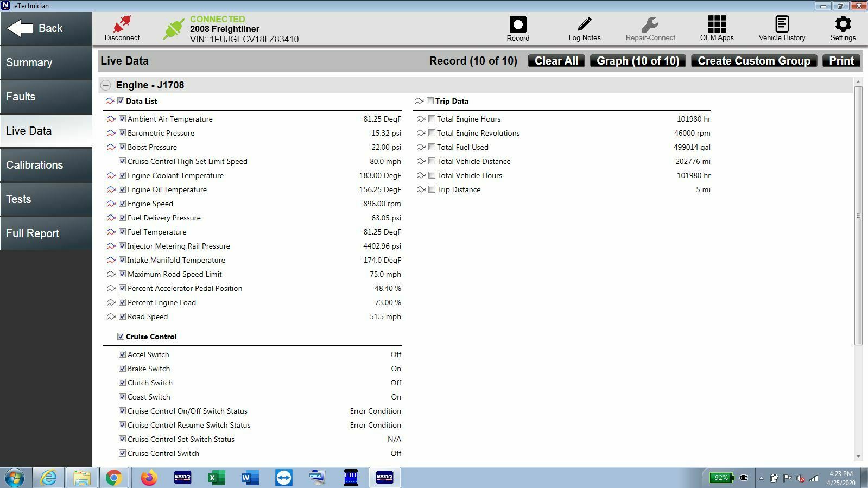Click Clear All button
Image resolution: width=868 pixels, height=488 pixels.
click(x=556, y=61)
